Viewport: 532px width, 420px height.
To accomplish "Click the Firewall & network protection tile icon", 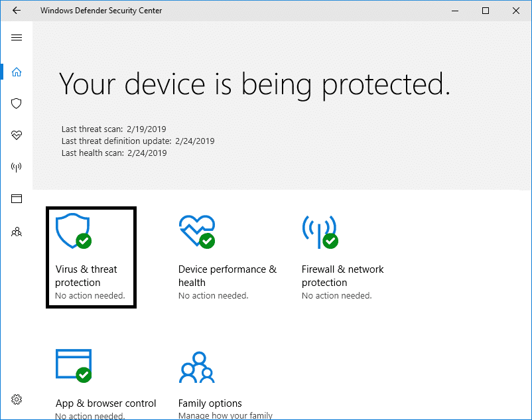I will pyautogui.click(x=320, y=231).
